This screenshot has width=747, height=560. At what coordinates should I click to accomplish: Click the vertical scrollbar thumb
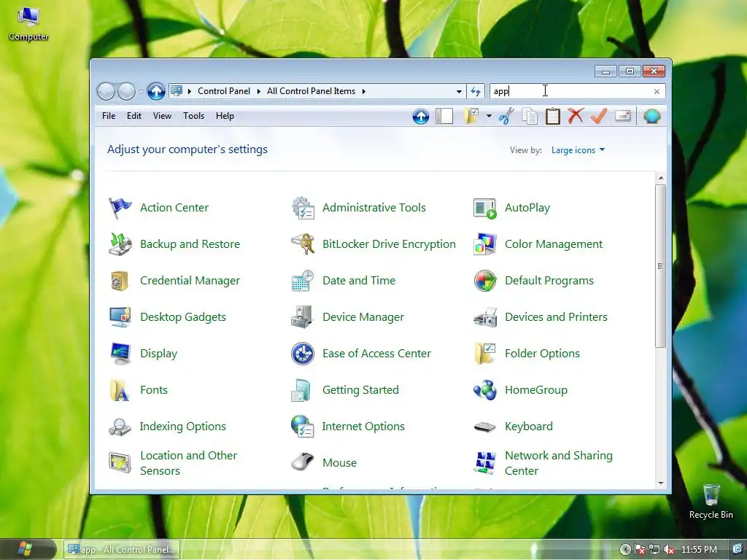(x=660, y=265)
